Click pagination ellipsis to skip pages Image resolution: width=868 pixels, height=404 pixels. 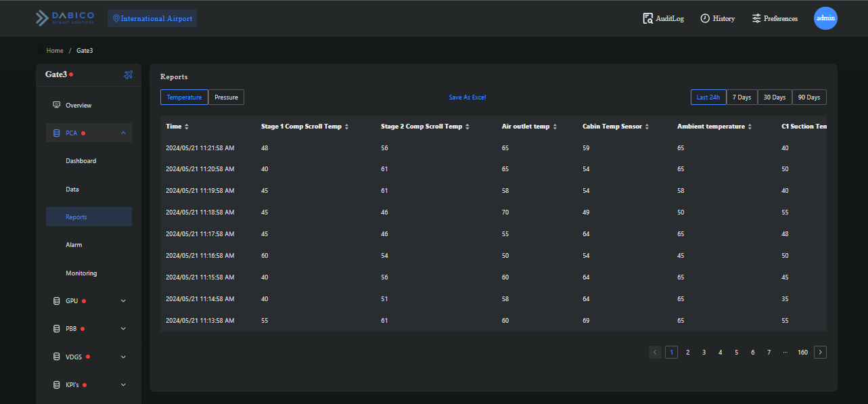point(785,352)
